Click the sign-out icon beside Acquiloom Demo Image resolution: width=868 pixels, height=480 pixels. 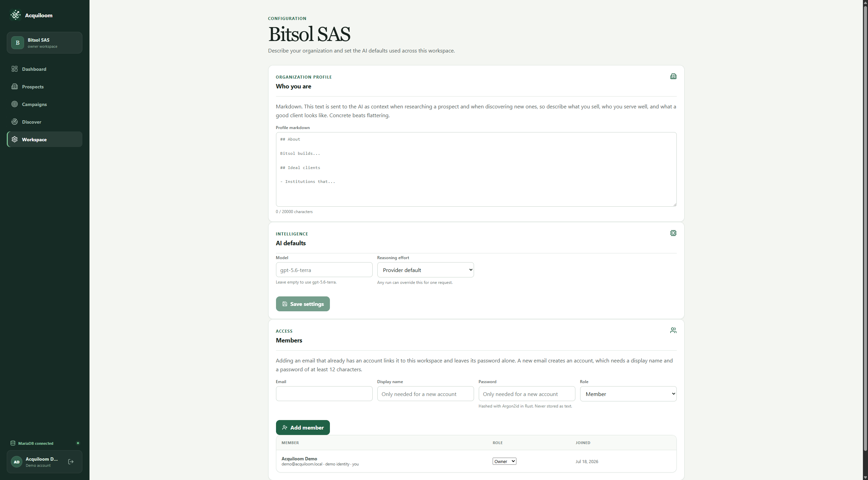(x=71, y=461)
